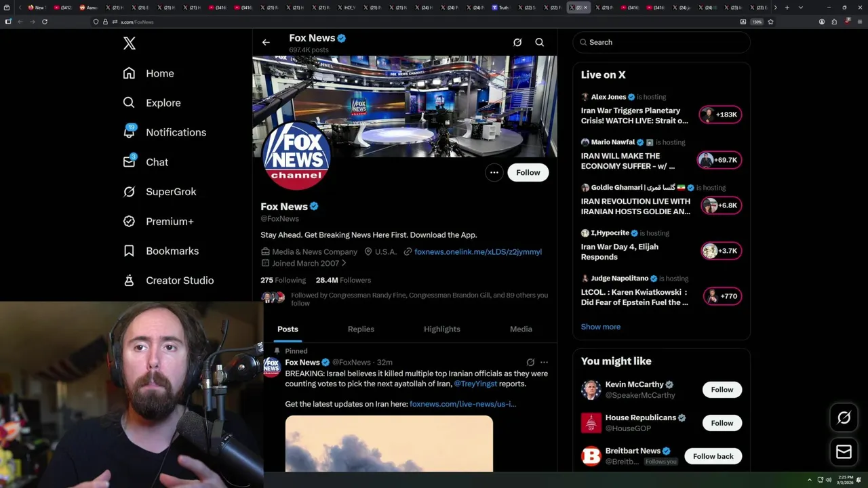
Task: Expand the Joined March 2007 chevron
Action: click(344, 263)
